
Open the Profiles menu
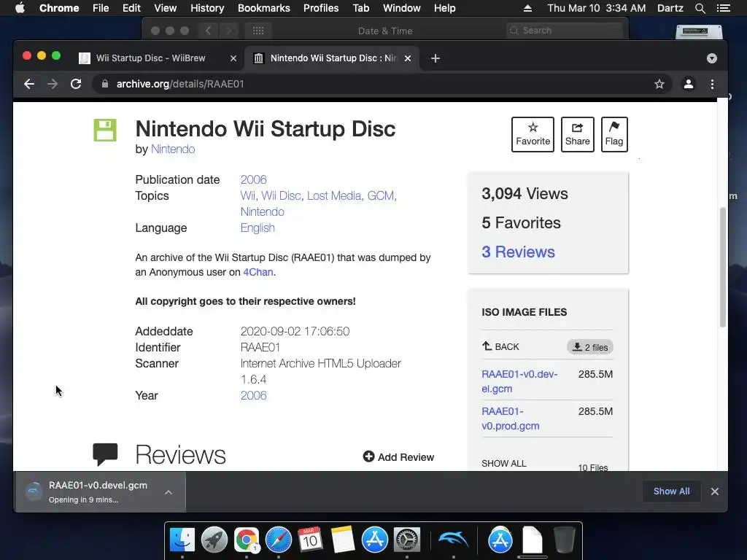pyautogui.click(x=321, y=8)
